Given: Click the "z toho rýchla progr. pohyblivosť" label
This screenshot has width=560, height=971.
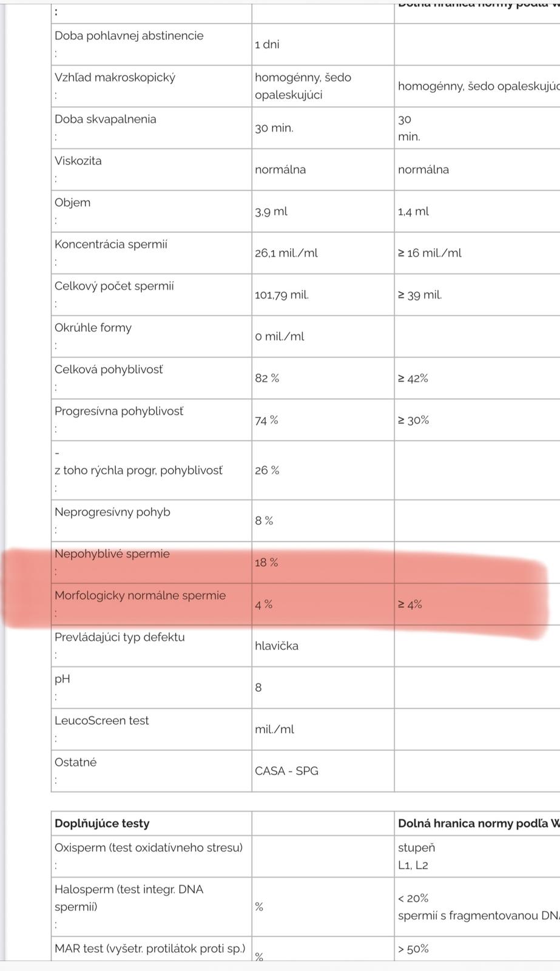Looking at the screenshot, I should point(138,470).
